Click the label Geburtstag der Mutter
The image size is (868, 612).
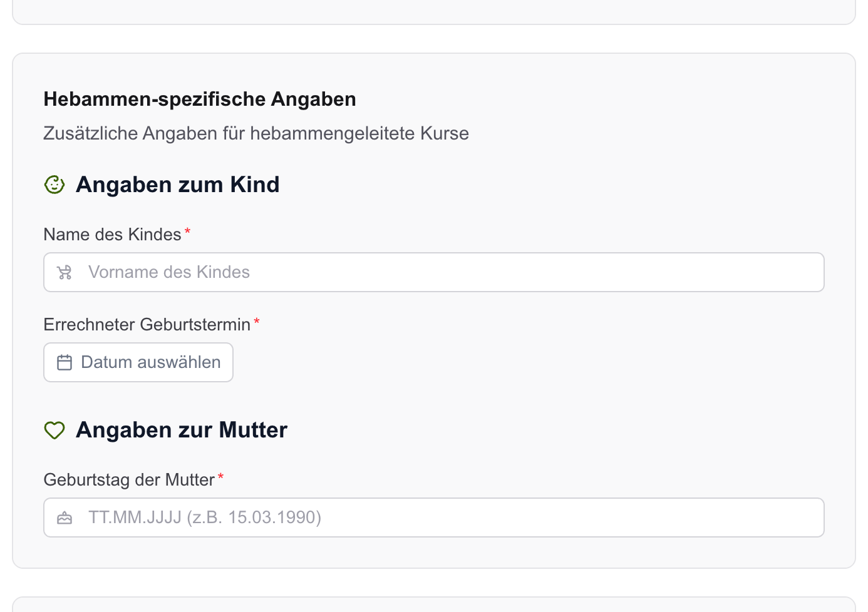[x=128, y=479]
